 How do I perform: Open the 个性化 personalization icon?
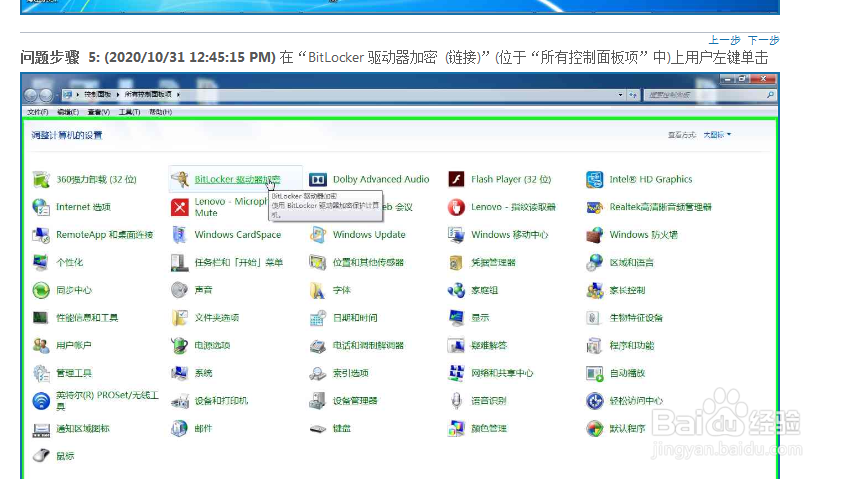(x=41, y=262)
